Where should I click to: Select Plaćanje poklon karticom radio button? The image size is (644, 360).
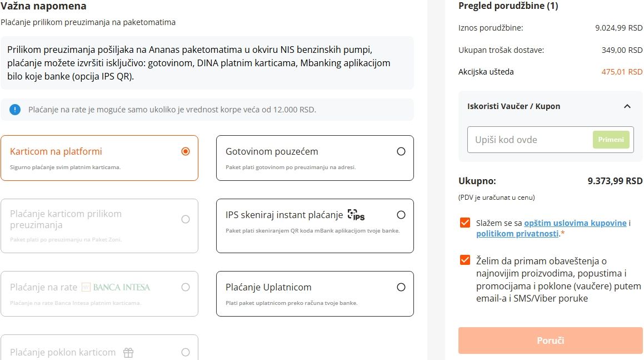[x=186, y=352]
